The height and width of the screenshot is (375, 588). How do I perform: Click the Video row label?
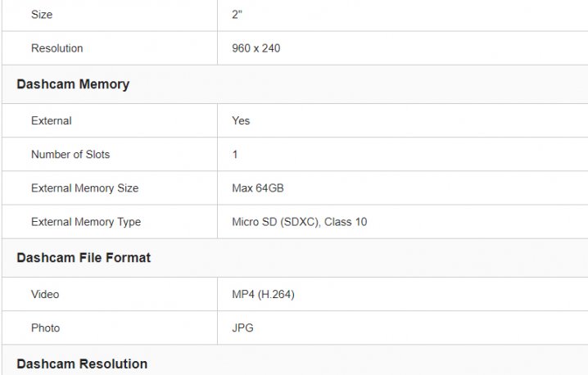(x=45, y=294)
